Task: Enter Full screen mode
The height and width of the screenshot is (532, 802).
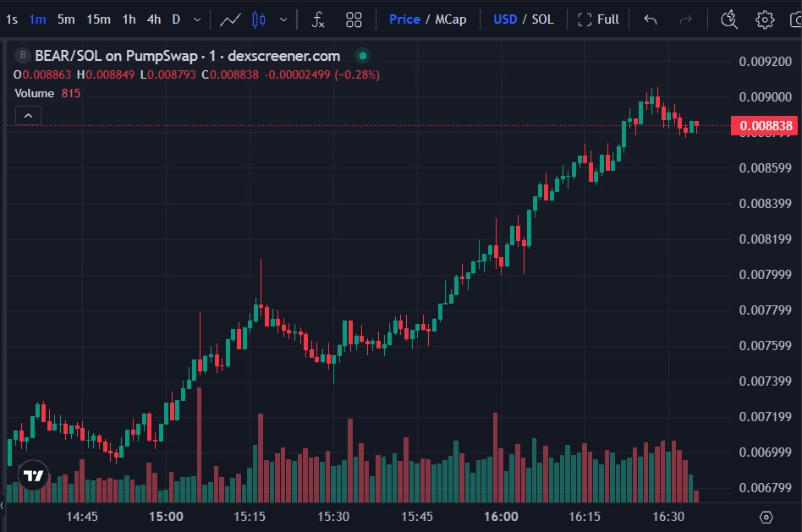Action: coord(598,19)
